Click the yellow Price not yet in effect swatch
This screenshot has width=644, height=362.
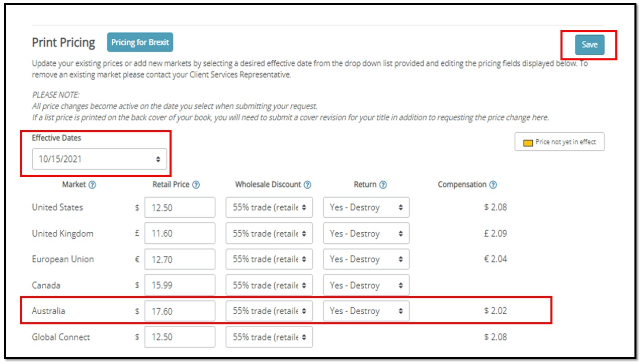click(x=528, y=143)
